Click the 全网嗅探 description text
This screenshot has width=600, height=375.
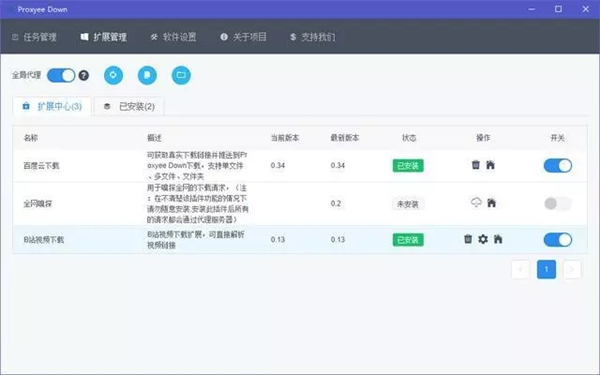click(198, 204)
